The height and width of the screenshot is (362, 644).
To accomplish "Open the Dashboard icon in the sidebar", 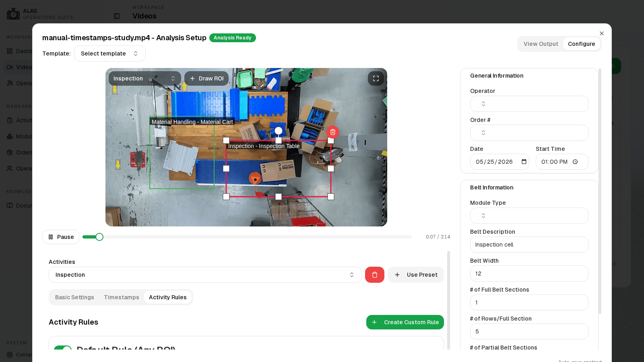I will pyautogui.click(x=10, y=51).
